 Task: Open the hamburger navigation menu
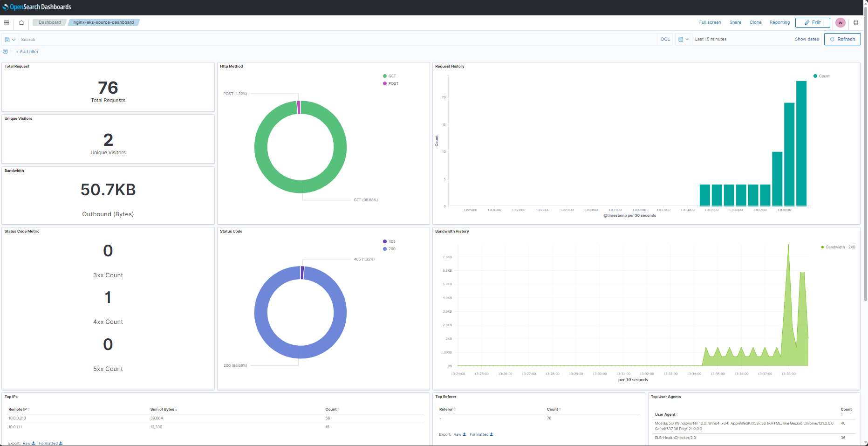7,22
